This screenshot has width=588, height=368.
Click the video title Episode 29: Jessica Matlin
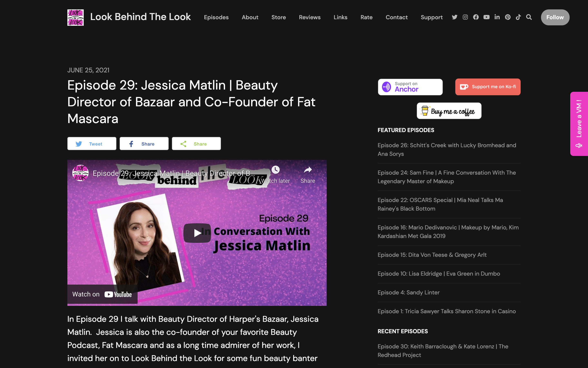coord(174,173)
